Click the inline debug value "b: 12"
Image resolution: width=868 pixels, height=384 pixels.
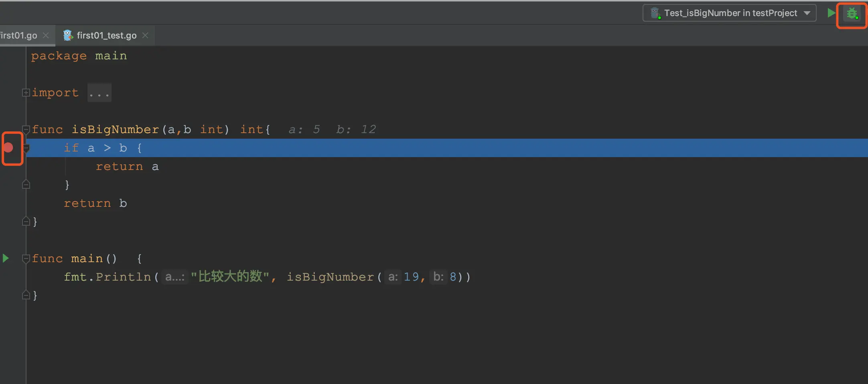click(x=356, y=129)
